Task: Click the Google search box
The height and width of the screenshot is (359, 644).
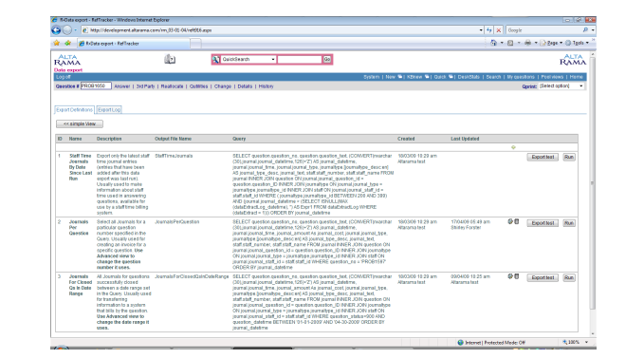Action: coord(543,30)
